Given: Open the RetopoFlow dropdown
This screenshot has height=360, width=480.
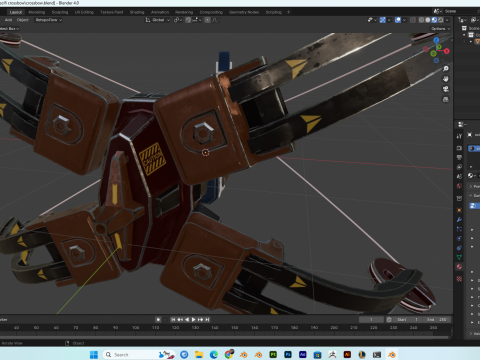Looking at the screenshot, I should point(49,20).
